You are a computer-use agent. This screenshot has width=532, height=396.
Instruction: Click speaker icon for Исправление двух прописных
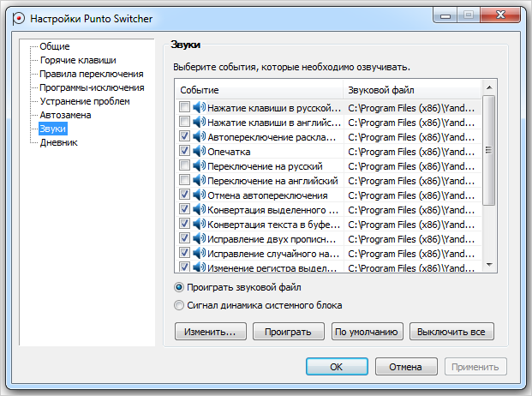click(x=200, y=238)
